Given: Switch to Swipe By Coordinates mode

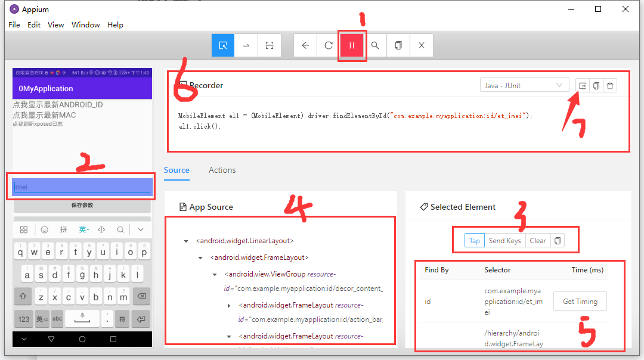Looking at the screenshot, I should click(x=246, y=45).
